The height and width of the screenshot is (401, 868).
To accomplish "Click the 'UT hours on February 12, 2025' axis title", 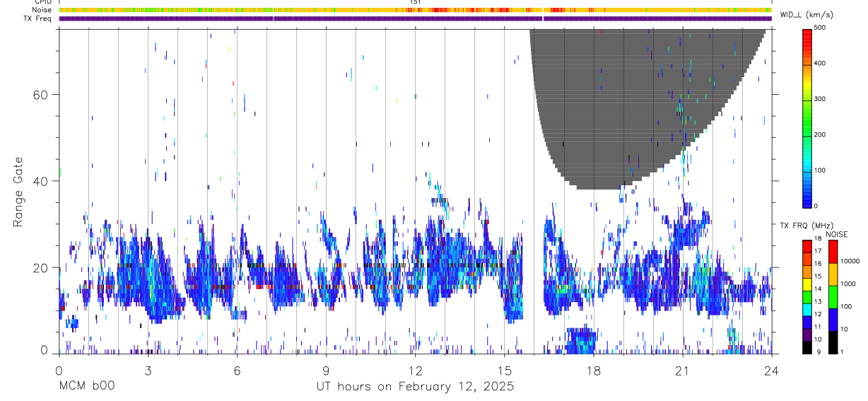I will click(x=414, y=386).
